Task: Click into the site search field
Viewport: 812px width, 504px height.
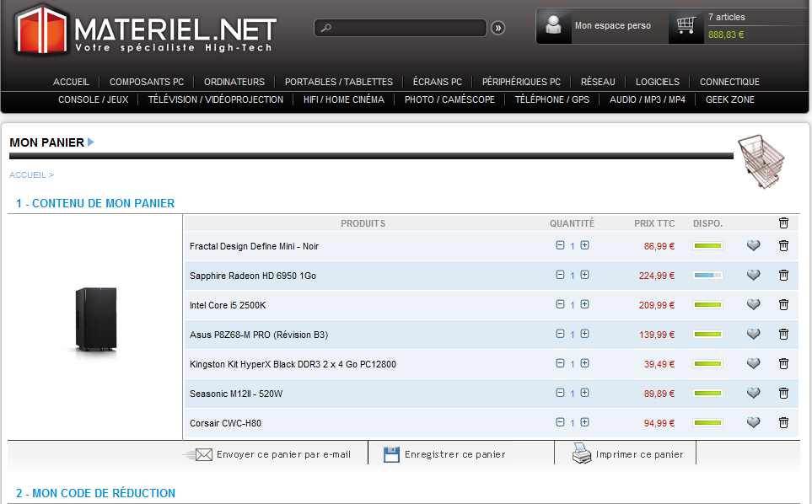Action: (405, 28)
